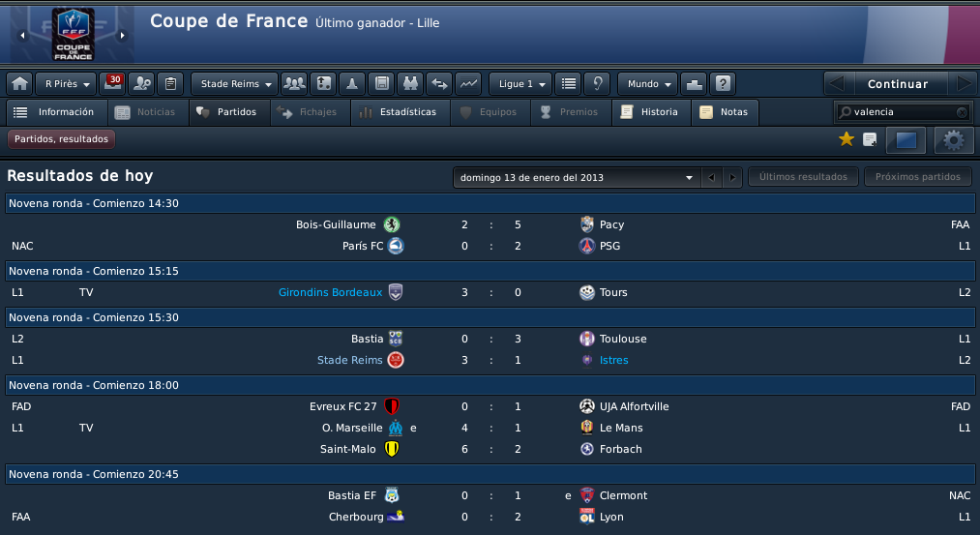Go to next competition arrow beside logo
This screenshot has width=980, height=535.
[x=123, y=36]
